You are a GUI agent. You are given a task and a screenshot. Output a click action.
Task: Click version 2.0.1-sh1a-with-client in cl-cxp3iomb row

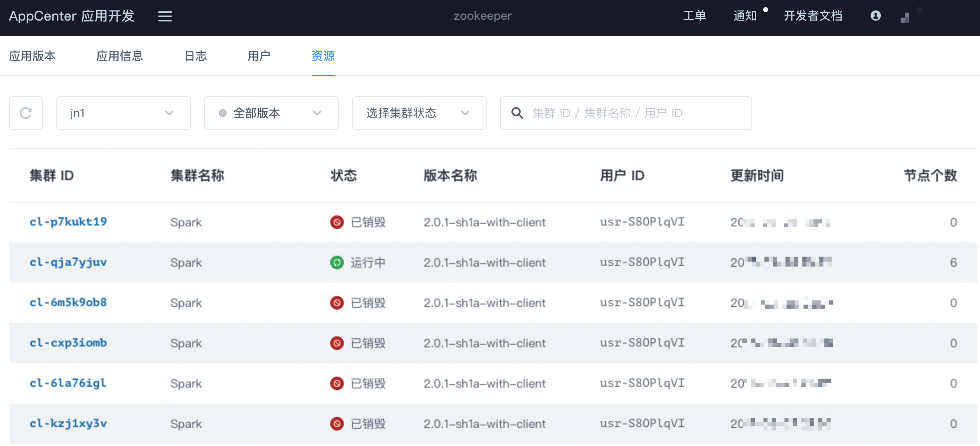[x=485, y=343]
